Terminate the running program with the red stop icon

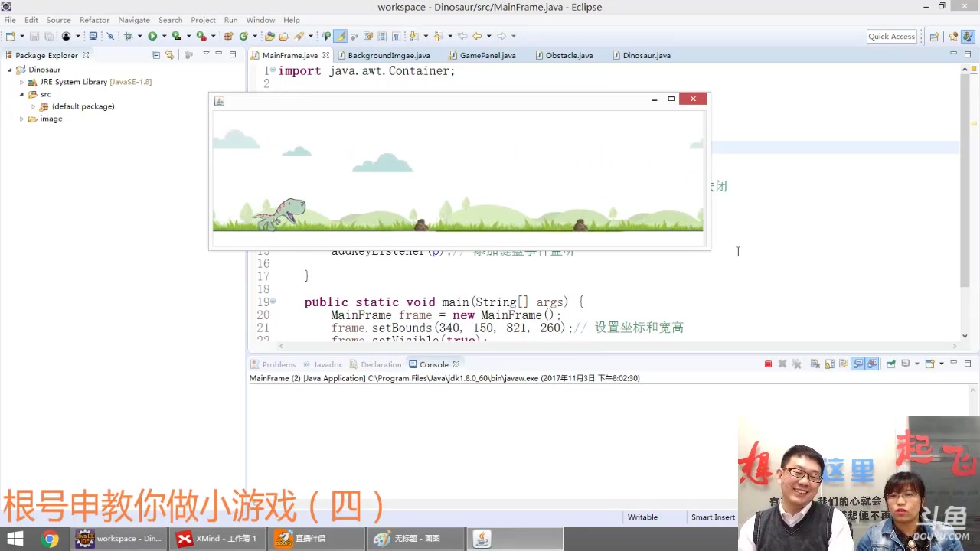point(768,364)
